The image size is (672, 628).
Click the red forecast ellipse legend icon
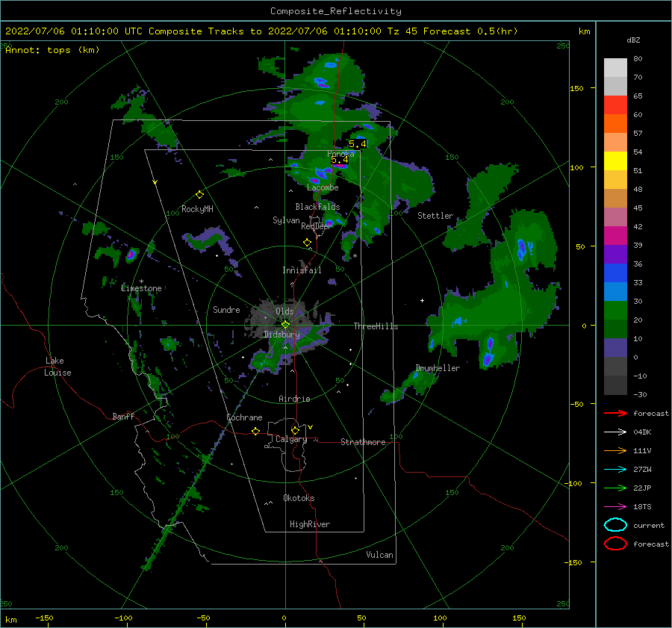click(615, 544)
